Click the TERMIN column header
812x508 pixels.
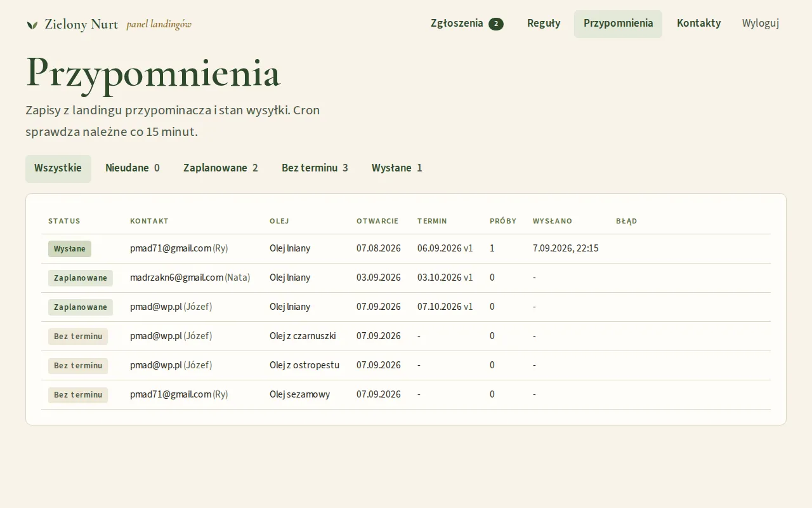(x=432, y=221)
